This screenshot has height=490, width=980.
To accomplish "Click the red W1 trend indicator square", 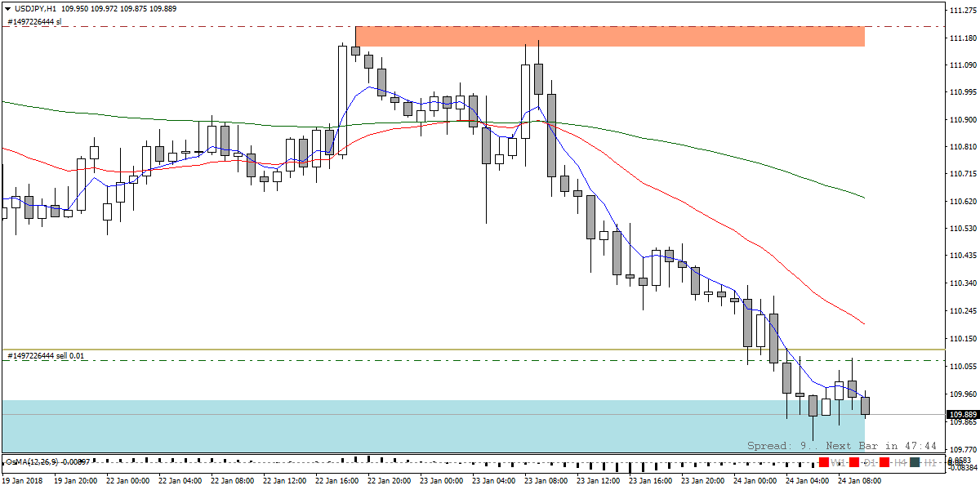I will 824,462.
